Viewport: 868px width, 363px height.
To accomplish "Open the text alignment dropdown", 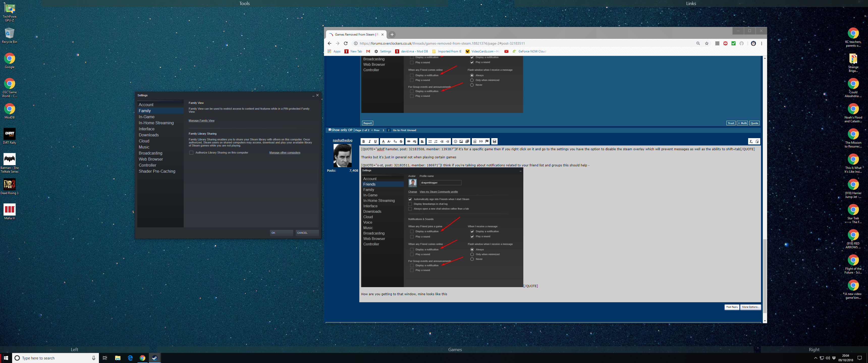I will (x=422, y=141).
